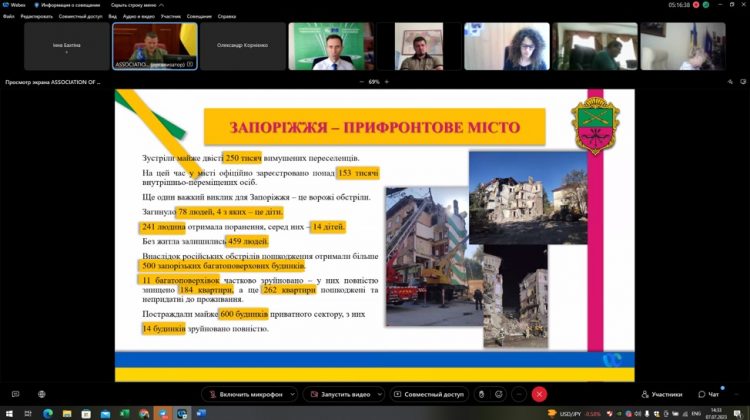Click the Совместный доступ share button
Image resolution: width=750 pixels, height=420 pixels.
click(429, 394)
